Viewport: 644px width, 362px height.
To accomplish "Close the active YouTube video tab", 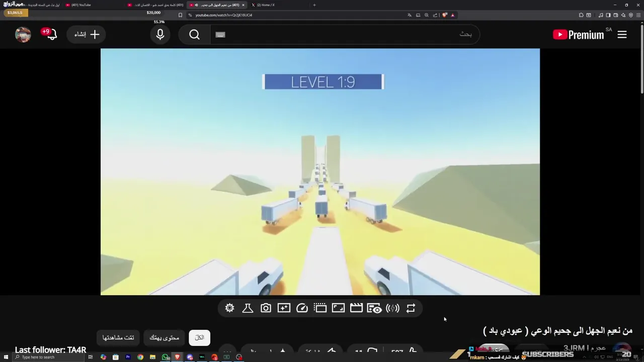I will tap(243, 5).
